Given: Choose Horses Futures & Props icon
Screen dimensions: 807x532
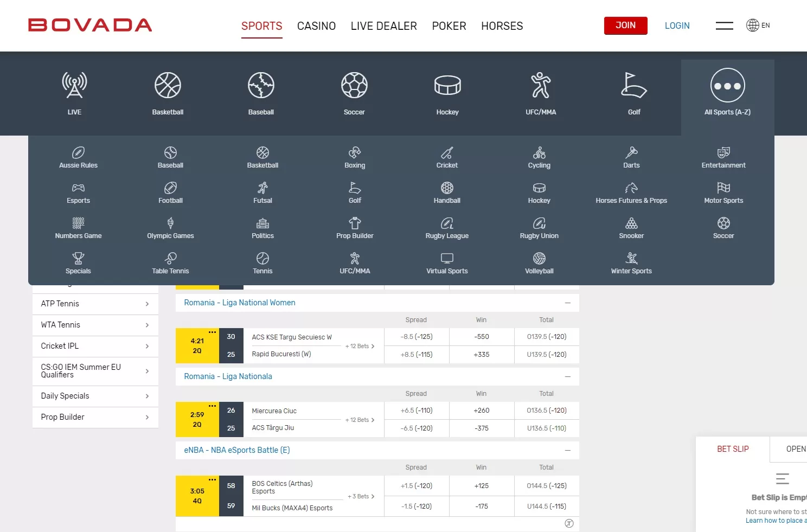Looking at the screenshot, I should point(631,188).
